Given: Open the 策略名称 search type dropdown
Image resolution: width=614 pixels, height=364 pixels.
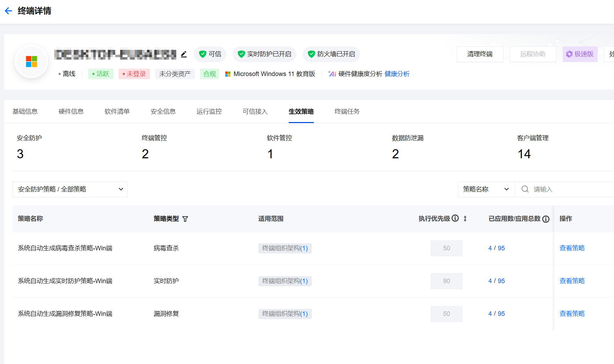Looking at the screenshot, I should pos(486,189).
